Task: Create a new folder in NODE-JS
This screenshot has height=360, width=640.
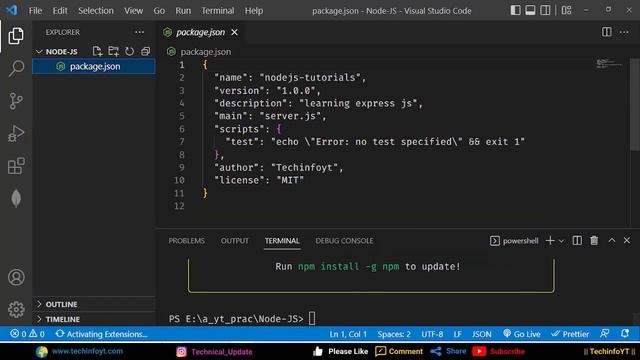Action: tap(113, 51)
